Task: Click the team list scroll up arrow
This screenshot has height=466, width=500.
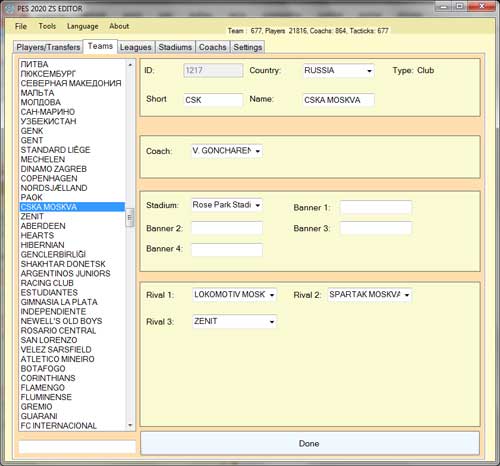Action: [x=130, y=65]
